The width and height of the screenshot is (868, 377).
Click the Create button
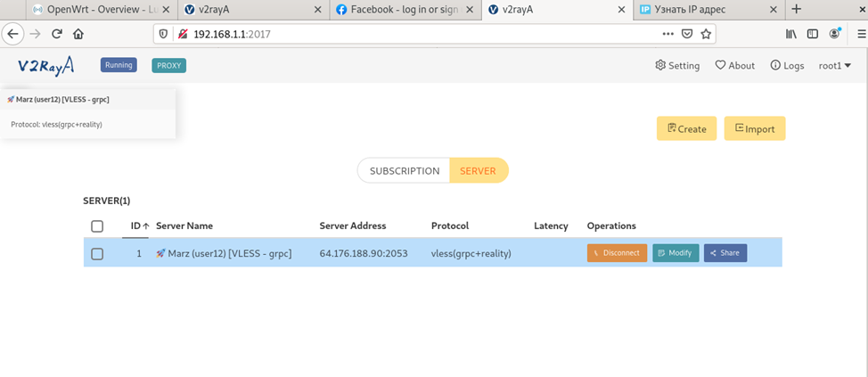pos(686,129)
